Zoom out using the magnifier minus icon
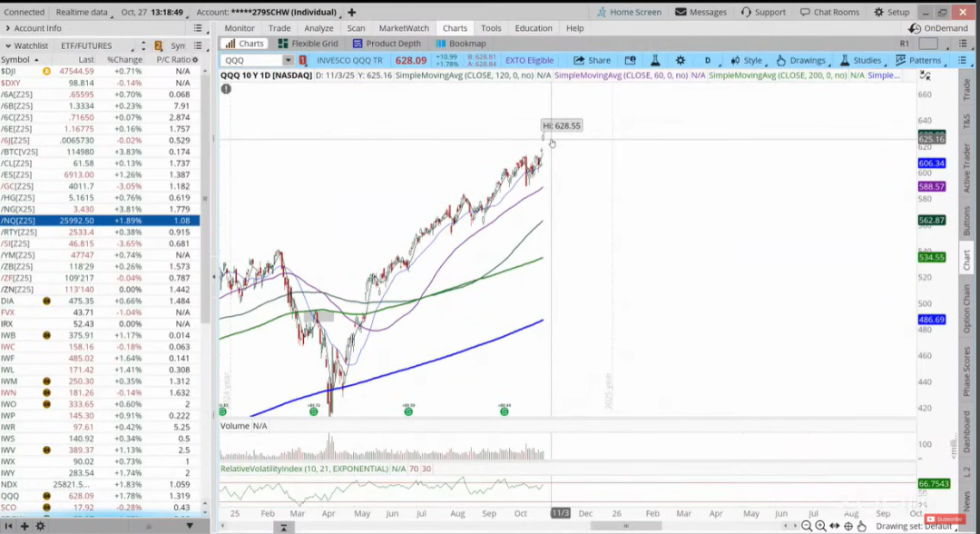Screen dimensions: 980x534 (x=807, y=527)
